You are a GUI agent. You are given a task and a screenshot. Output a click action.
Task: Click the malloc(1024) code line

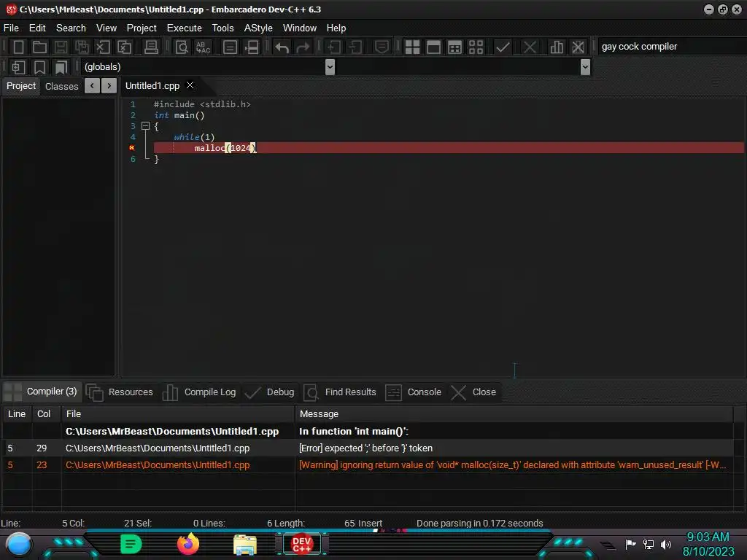pos(449,148)
